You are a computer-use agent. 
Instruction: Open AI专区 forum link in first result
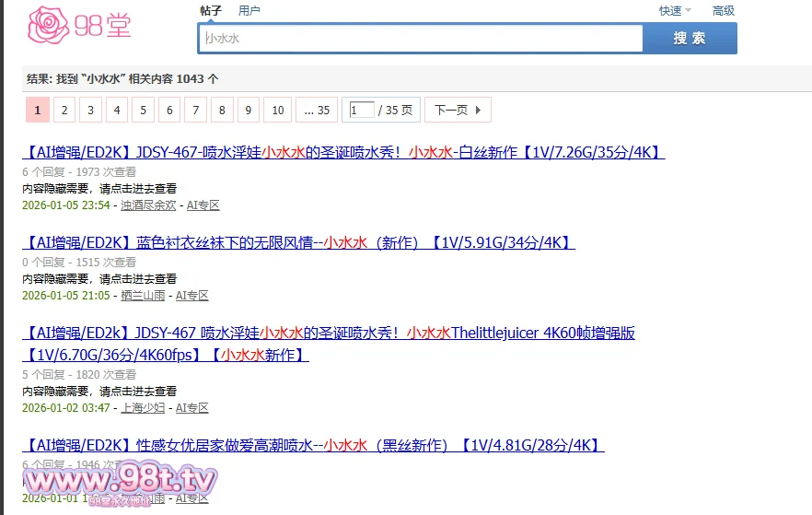203,205
